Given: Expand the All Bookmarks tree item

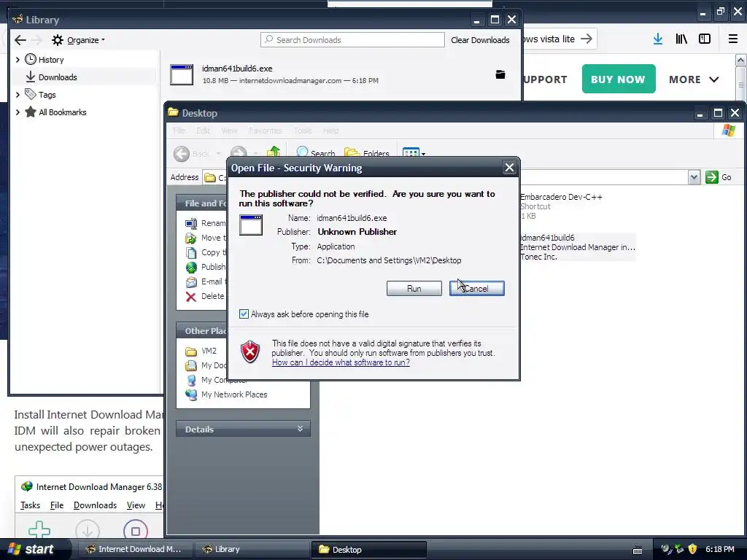Looking at the screenshot, I should click(18, 112).
